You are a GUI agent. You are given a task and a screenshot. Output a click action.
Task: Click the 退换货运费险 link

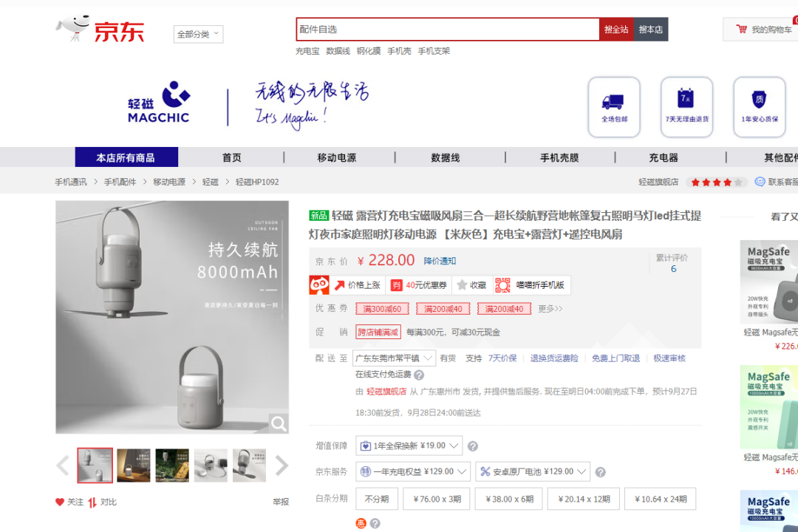click(x=554, y=358)
